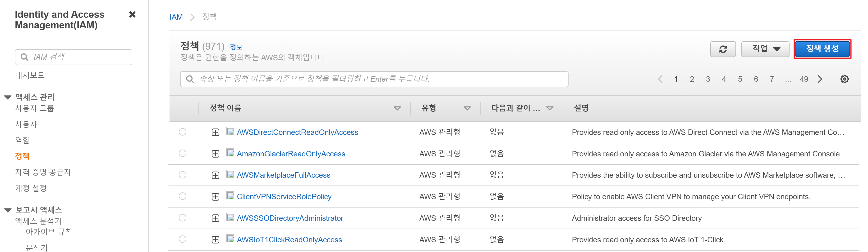Sort by the 정책 이름 column arrow
The height and width of the screenshot is (252, 868).
tap(397, 108)
